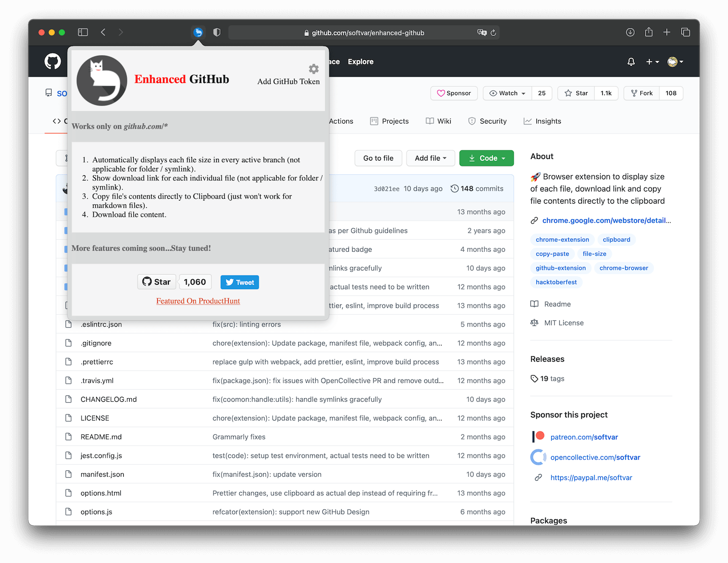Open the README.md file
The width and height of the screenshot is (728, 563).
coord(101,437)
